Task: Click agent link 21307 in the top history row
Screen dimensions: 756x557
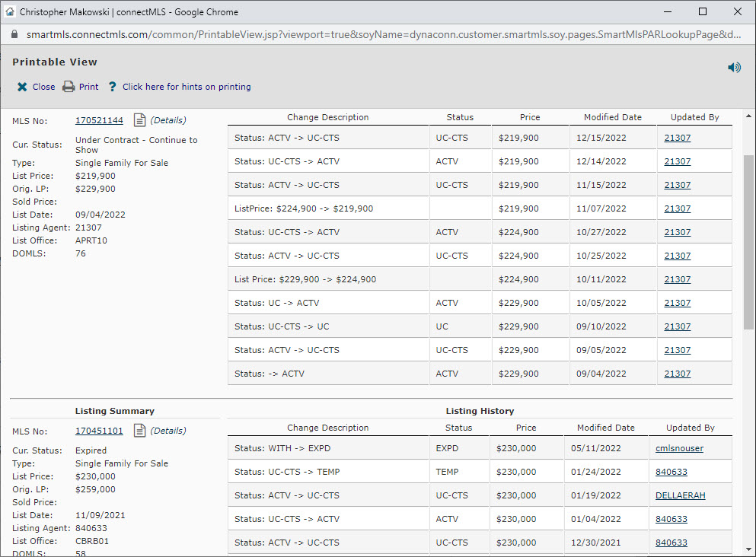Action: click(x=677, y=137)
